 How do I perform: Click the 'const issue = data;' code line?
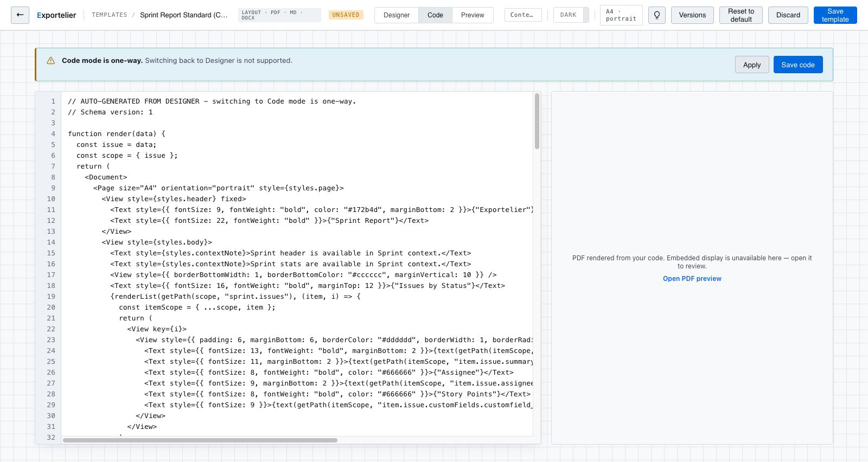click(116, 145)
